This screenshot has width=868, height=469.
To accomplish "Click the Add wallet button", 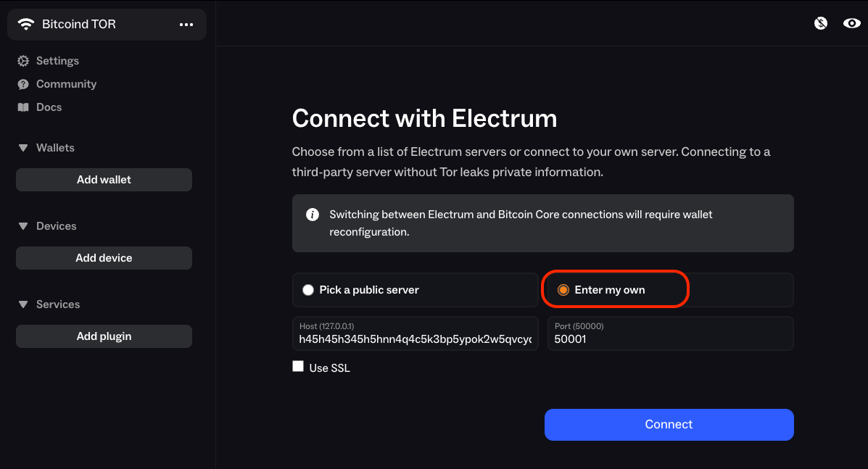I will point(104,179).
